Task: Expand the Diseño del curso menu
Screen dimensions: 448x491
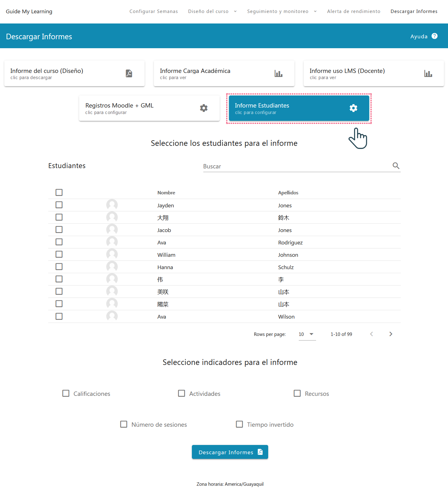Action: pos(213,11)
